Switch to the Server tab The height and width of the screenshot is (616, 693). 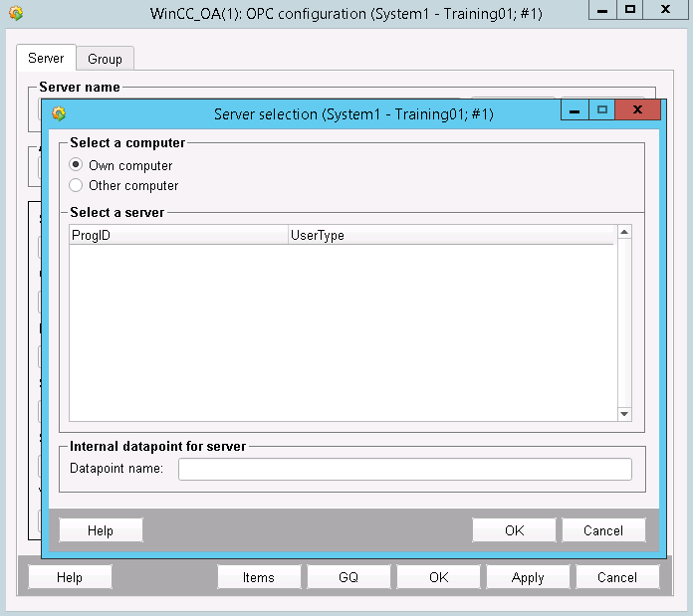(46, 59)
